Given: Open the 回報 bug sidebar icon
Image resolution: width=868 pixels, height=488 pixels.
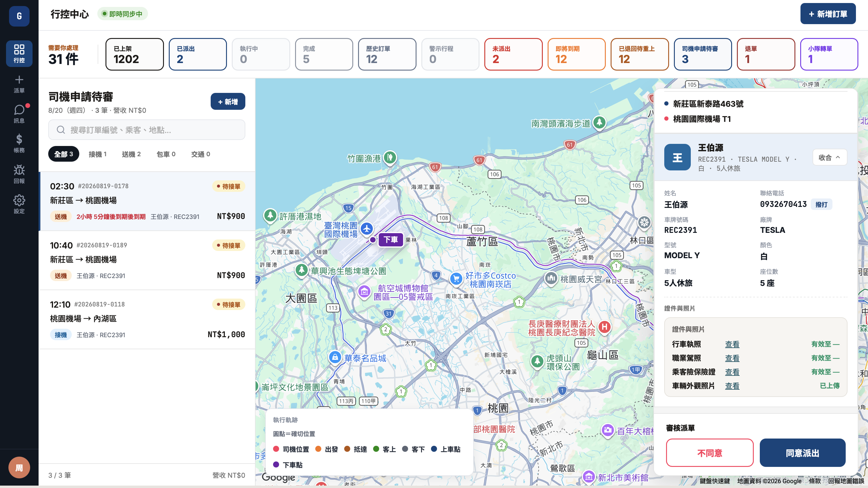Looking at the screenshot, I should (19, 174).
